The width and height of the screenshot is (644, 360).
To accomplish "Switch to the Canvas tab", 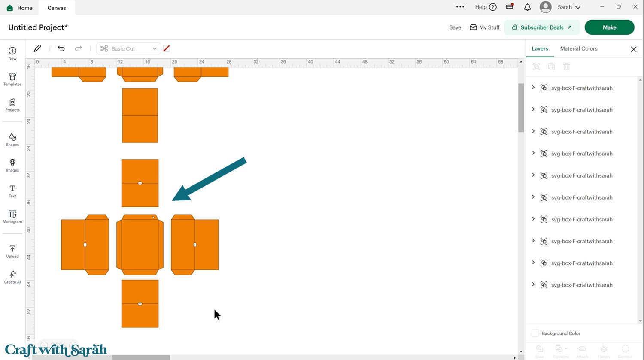I will [x=57, y=8].
